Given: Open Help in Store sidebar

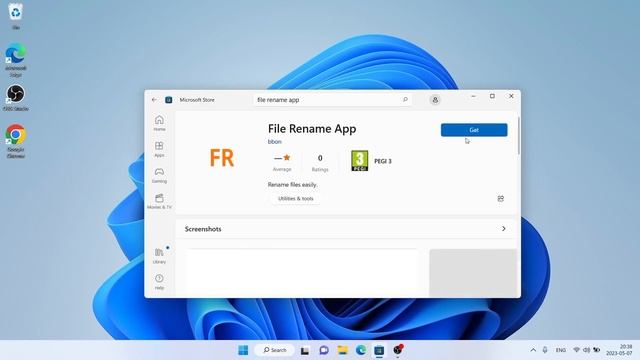Looking at the screenshot, I should click(159, 282).
